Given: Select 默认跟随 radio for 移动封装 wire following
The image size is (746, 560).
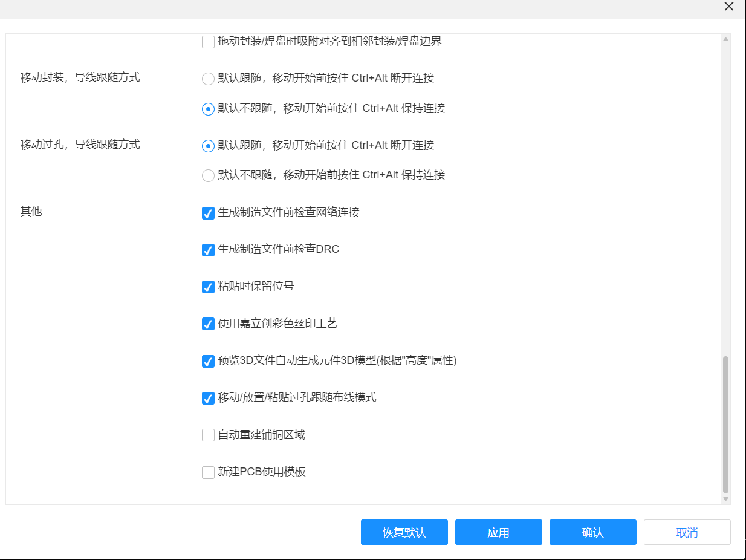Looking at the screenshot, I should [x=208, y=79].
